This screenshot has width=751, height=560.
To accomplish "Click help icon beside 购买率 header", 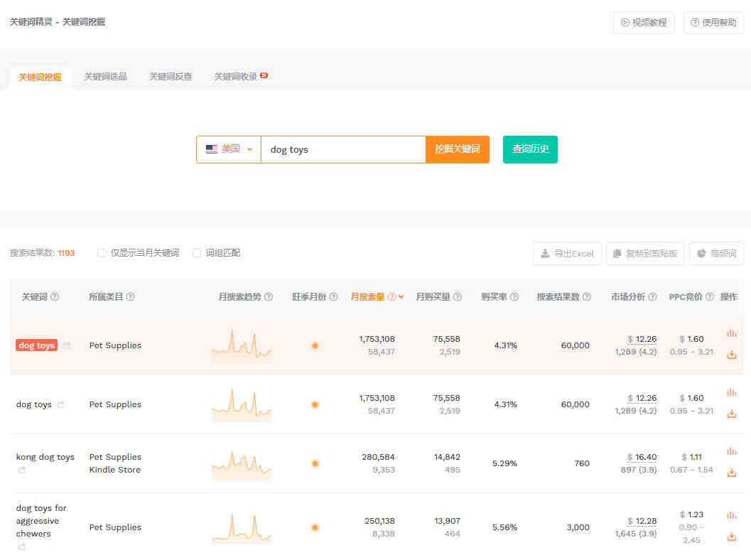I will (x=514, y=297).
